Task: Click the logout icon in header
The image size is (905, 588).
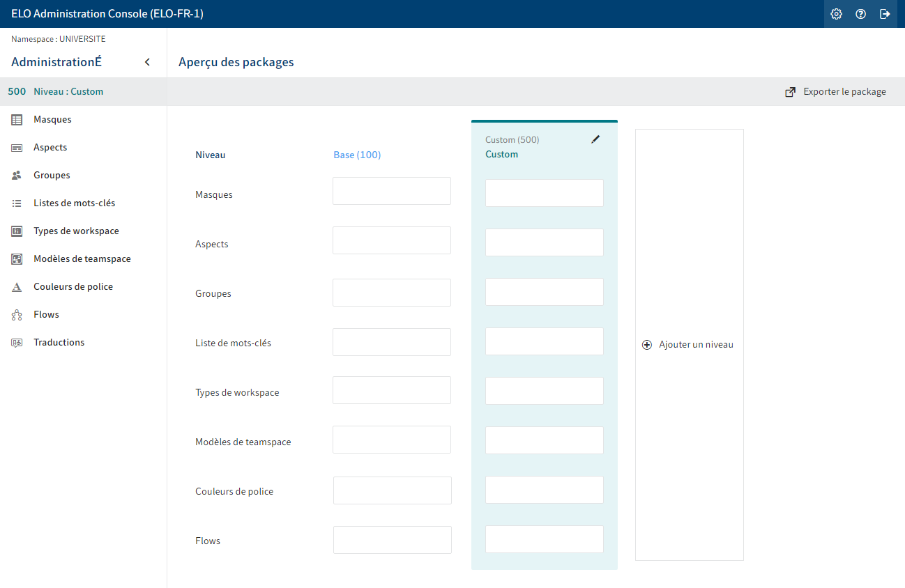Action: click(x=885, y=14)
